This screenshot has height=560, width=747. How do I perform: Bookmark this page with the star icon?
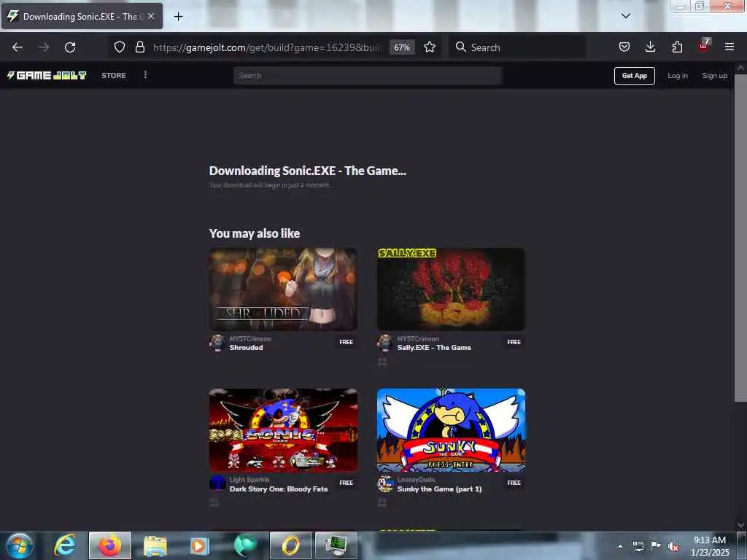(430, 47)
